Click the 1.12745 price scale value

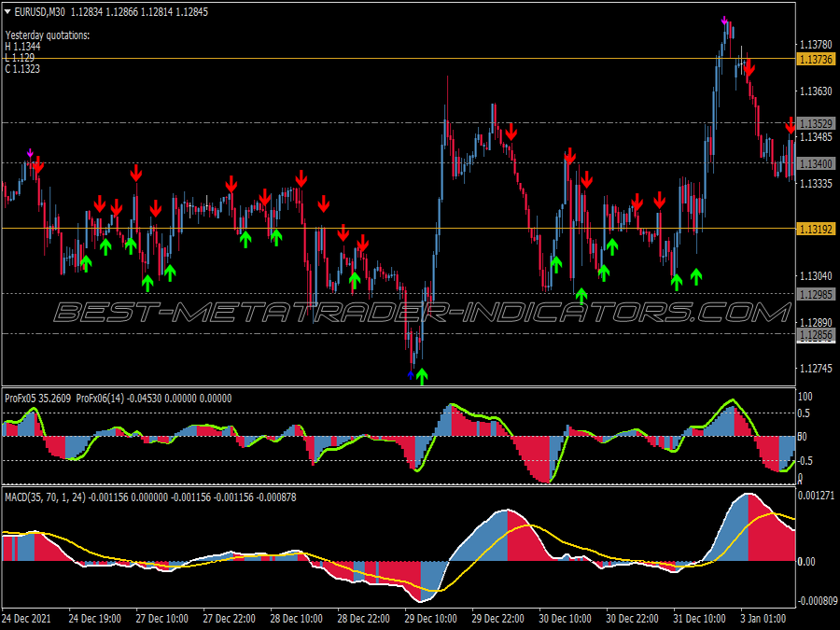(816, 369)
